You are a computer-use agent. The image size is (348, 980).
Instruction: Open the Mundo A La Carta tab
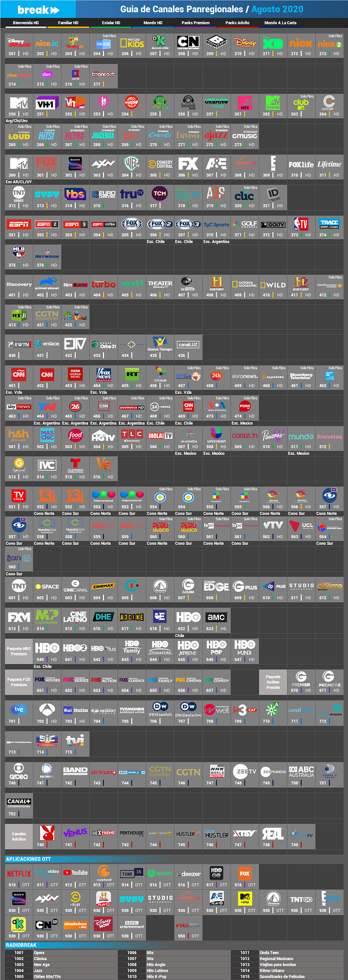point(280,23)
